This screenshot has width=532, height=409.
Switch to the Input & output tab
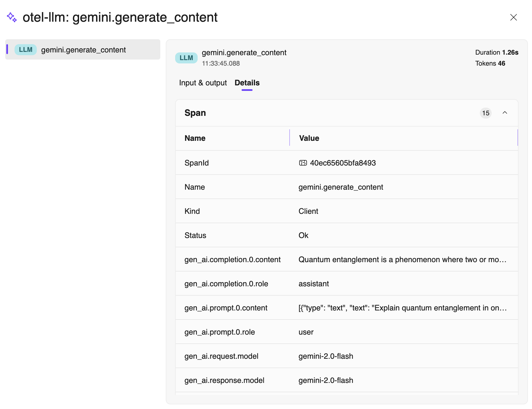203,83
